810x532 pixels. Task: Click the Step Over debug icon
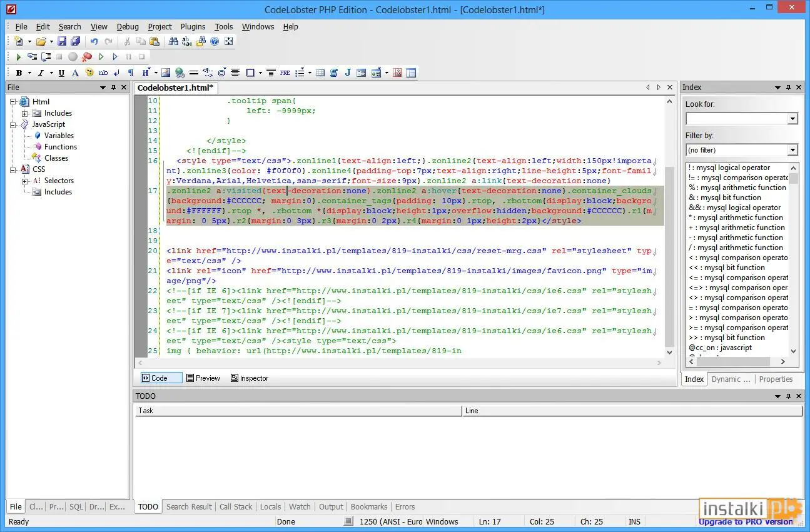pyautogui.click(x=46, y=57)
